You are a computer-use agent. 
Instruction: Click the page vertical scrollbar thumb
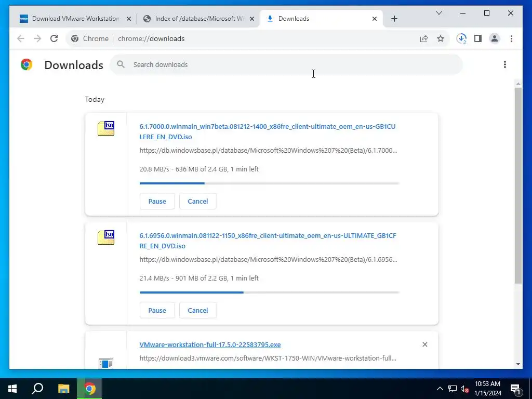pyautogui.click(x=518, y=185)
